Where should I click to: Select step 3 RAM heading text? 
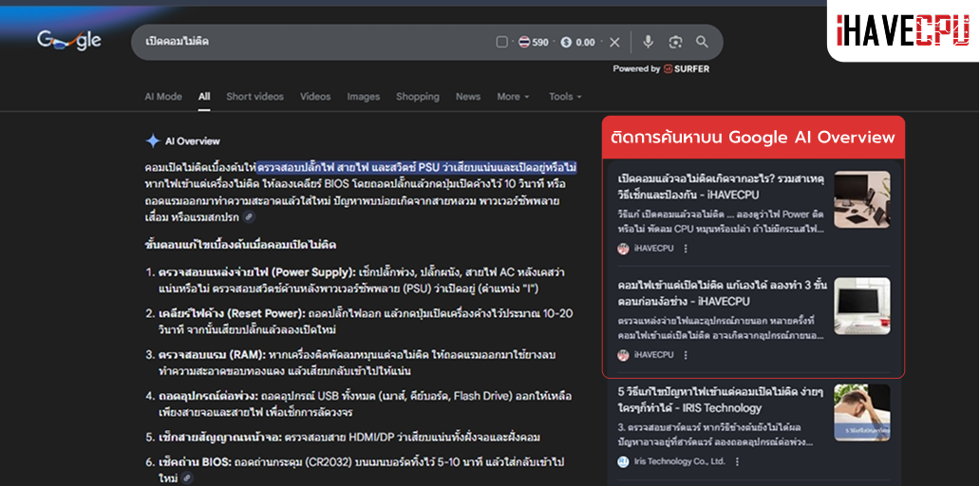coord(213,355)
